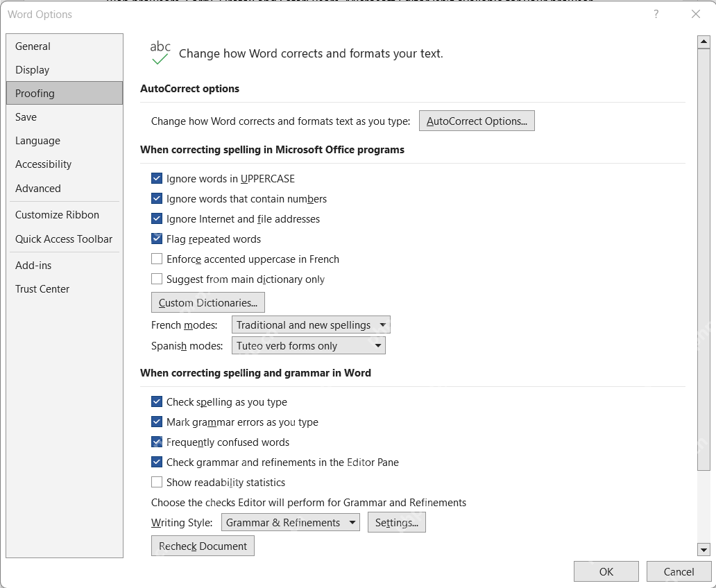Open the Display settings category
The width and height of the screenshot is (716, 588).
tap(65, 70)
